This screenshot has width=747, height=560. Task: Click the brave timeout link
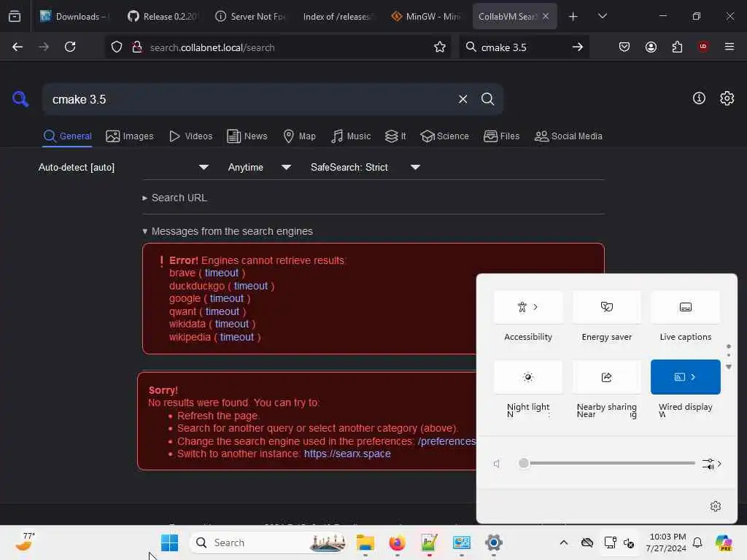click(222, 273)
